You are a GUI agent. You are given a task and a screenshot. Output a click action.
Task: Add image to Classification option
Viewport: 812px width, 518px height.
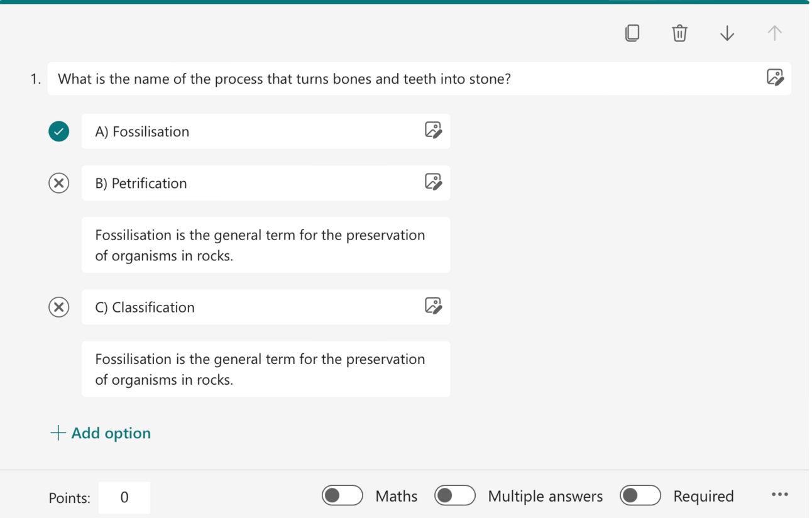point(433,306)
